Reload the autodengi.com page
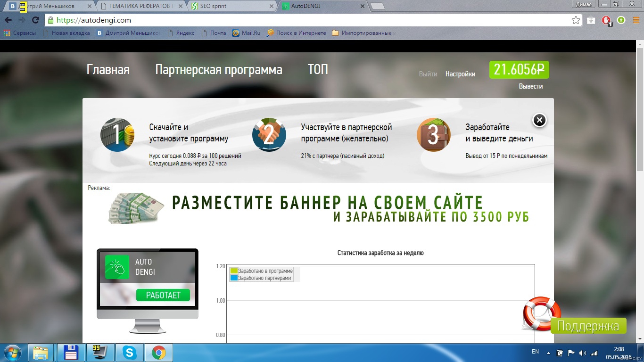This screenshot has height=362, width=644. tap(35, 20)
